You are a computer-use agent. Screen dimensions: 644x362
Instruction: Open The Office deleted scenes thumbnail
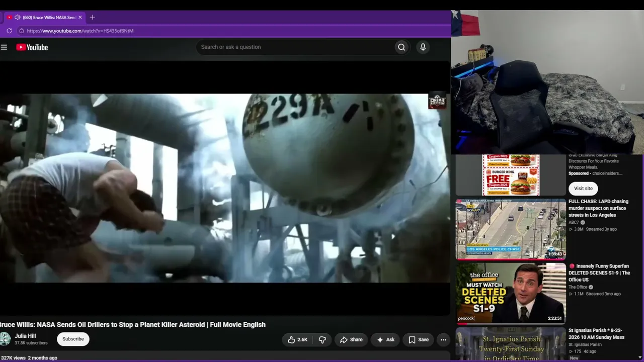pos(511,294)
